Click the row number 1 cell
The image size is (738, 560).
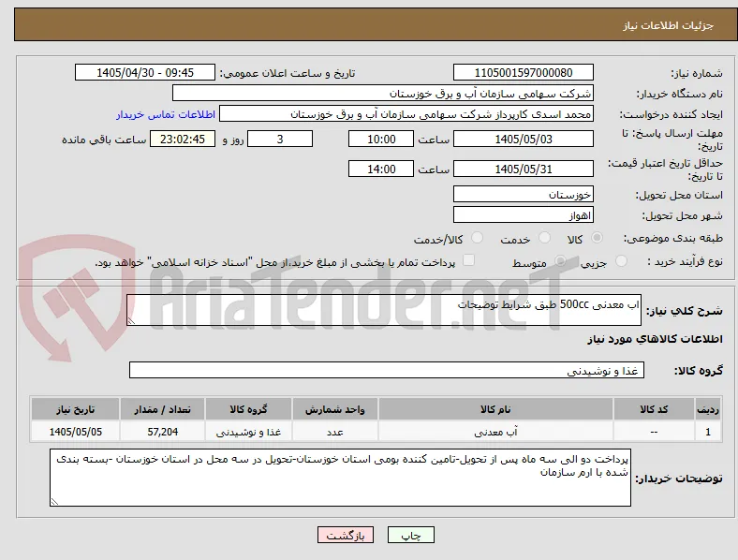click(x=708, y=432)
